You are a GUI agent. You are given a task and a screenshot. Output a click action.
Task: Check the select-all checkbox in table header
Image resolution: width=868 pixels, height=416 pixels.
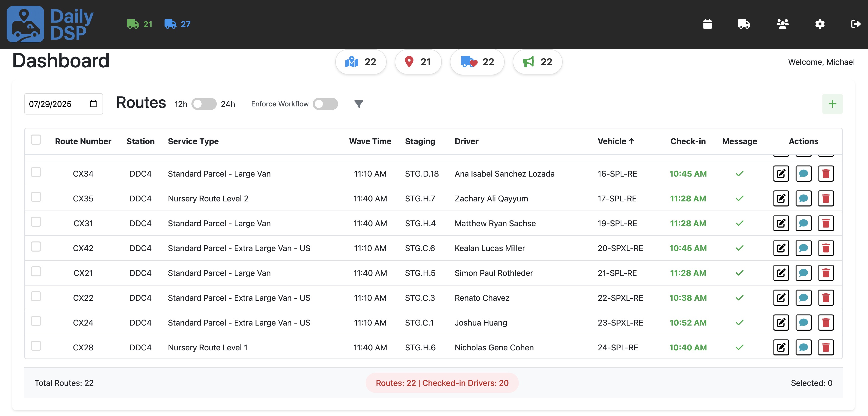pos(36,139)
